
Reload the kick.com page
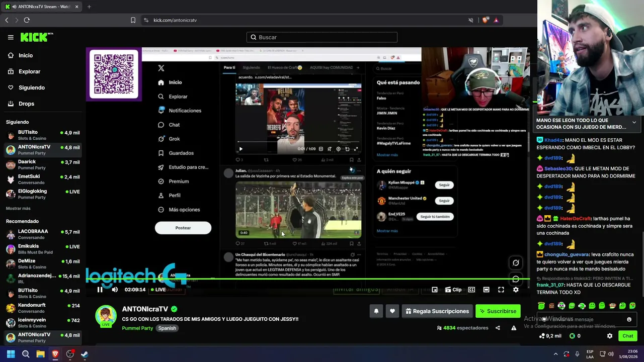point(27,20)
